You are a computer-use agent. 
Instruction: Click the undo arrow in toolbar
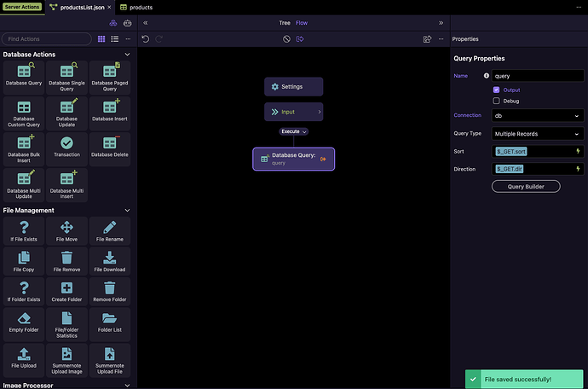(x=146, y=39)
